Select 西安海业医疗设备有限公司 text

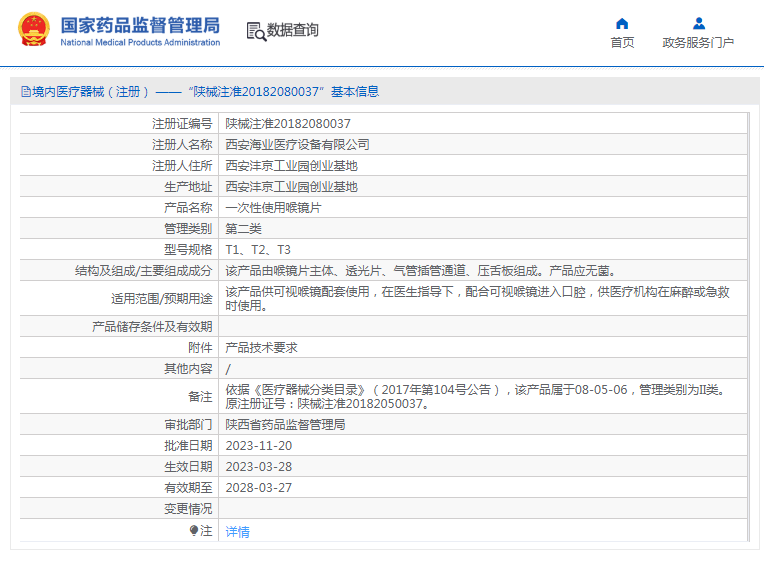(x=297, y=145)
